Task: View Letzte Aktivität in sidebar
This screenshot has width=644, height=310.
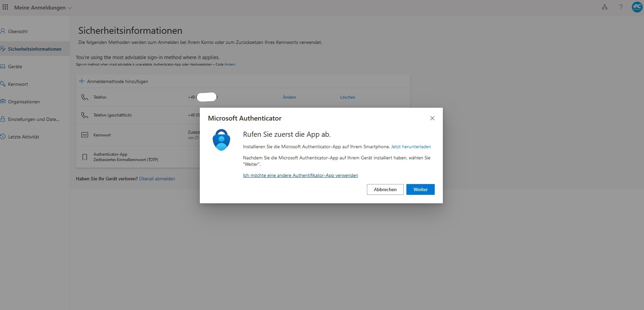Action: (23, 137)
